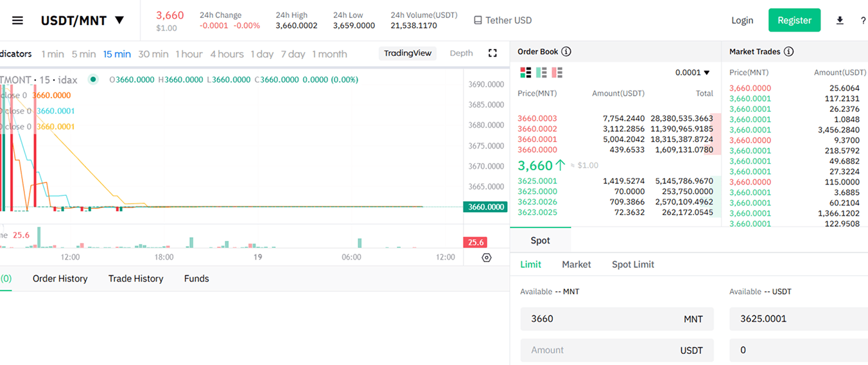The width and height of the screenshot is (868, 365).
Task: Click 24h Low value 3,659.0000
Action: (354, 26)
